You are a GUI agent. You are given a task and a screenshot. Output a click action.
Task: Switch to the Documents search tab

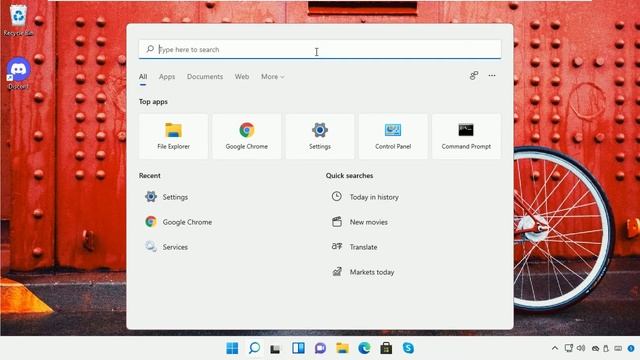[205, 77]
